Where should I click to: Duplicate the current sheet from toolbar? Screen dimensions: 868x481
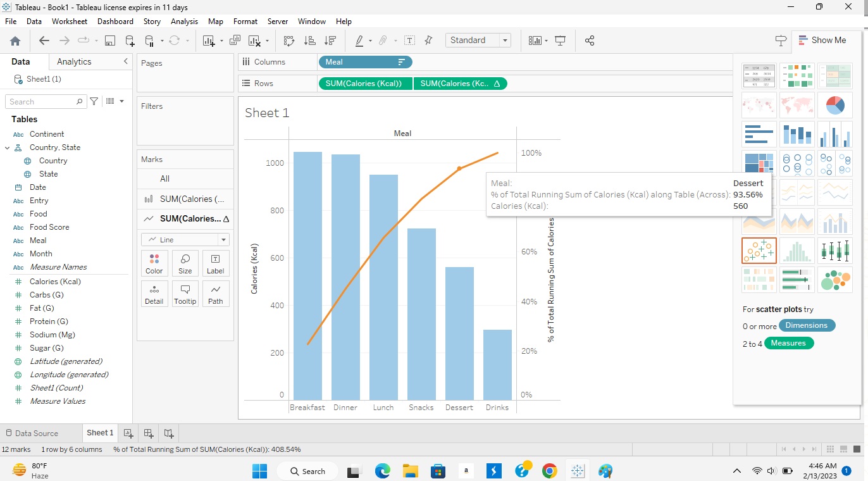[x=235, y=41]
